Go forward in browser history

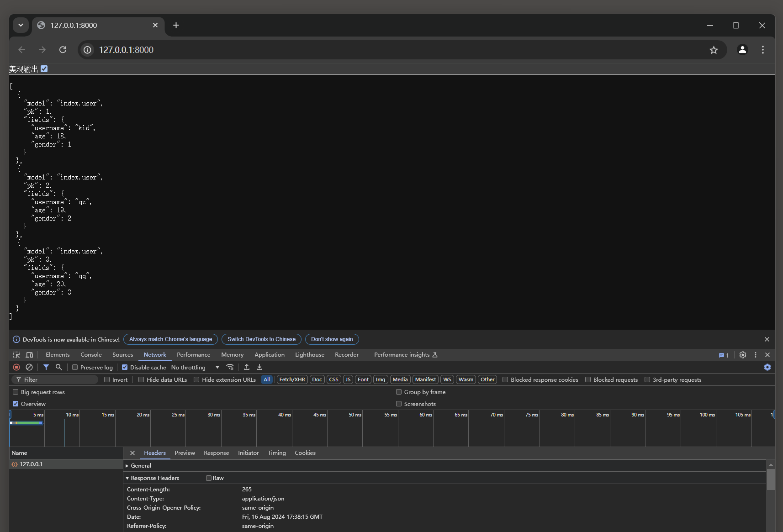click(42, 50)
